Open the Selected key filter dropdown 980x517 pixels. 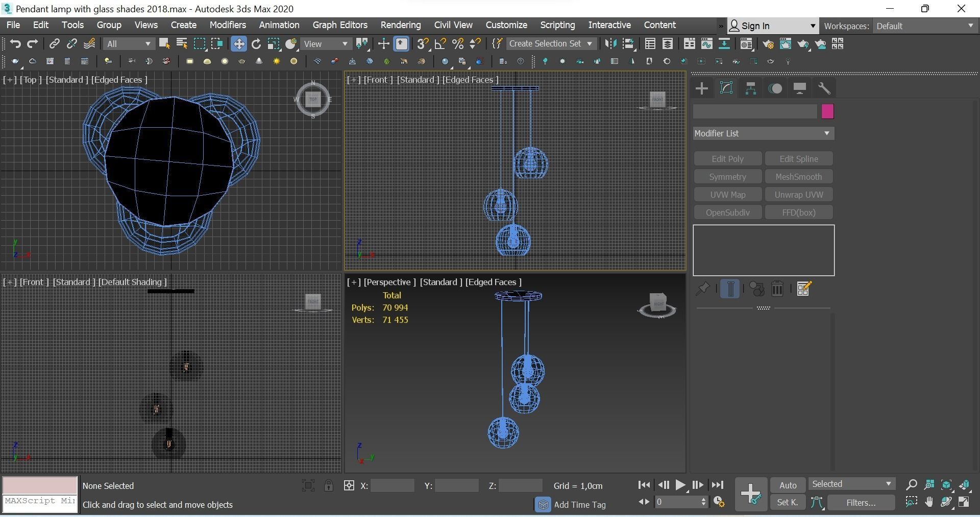[x=851, y=484]
